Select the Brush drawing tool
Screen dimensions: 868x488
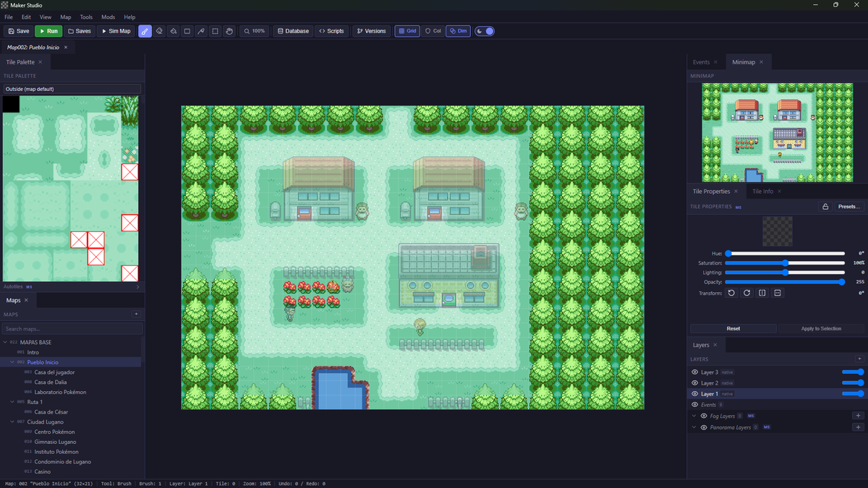click(145, 31)
